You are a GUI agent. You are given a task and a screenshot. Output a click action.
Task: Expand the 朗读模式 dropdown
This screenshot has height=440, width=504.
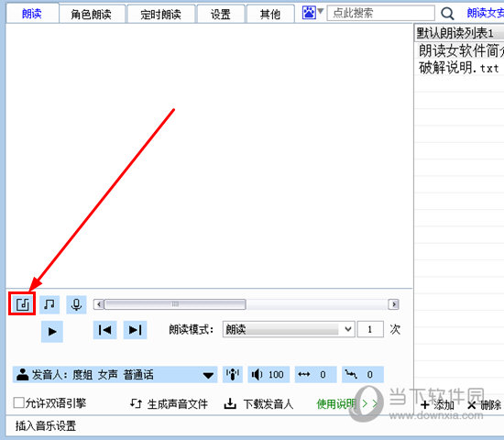tap(289, 329)
